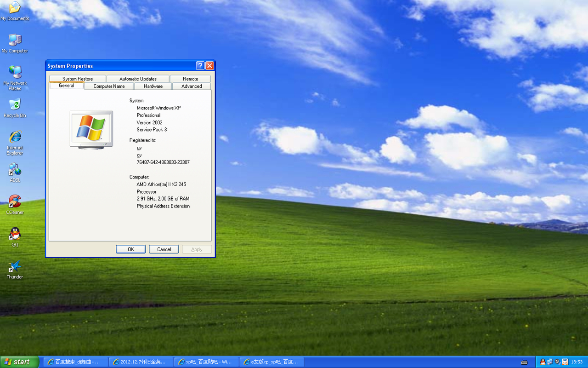Click the Service Pack 3 text

point(152,130)
